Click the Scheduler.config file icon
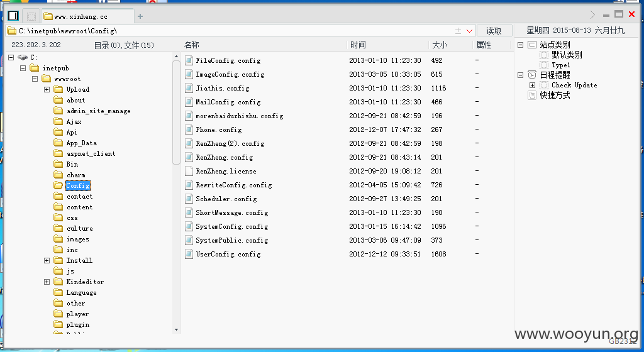Screen dimensions: 644x352 pyautogui.click(x=189, y=199)
